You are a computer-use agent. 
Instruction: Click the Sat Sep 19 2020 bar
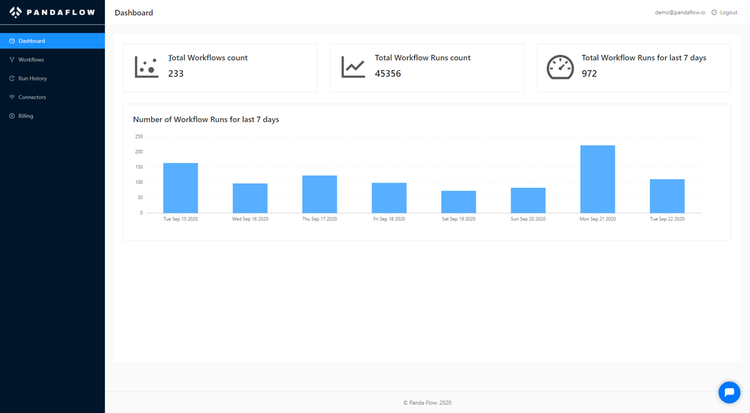coord(458,202)
